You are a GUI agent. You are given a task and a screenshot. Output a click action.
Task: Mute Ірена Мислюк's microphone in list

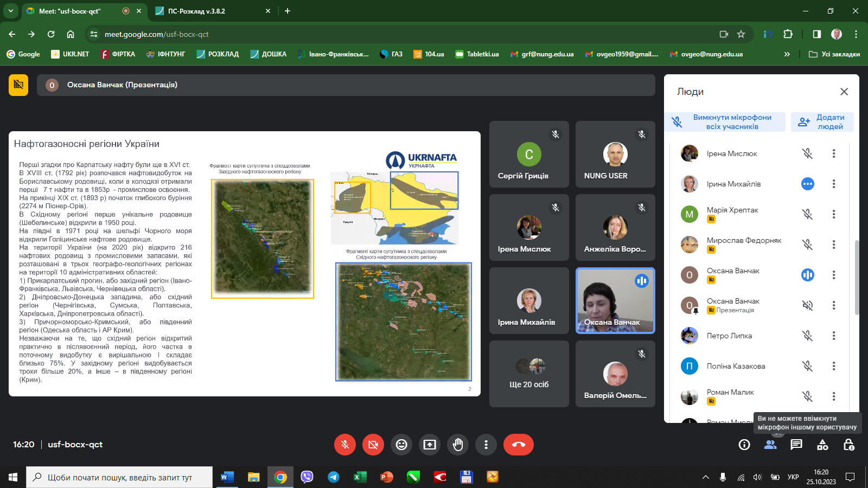[x=808, y=154]
